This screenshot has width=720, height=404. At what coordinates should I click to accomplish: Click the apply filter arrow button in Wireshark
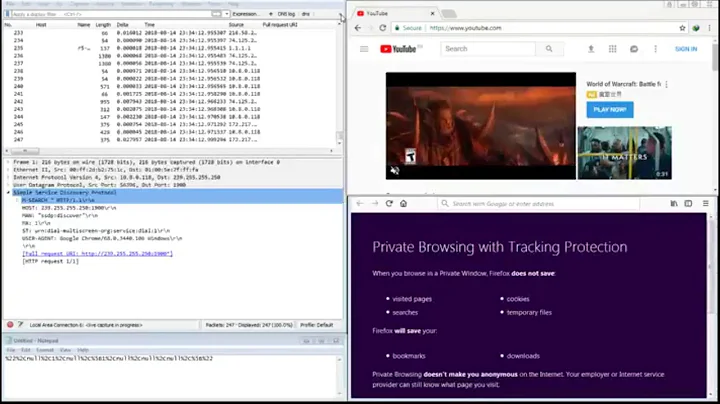click(x=216, y=14)
